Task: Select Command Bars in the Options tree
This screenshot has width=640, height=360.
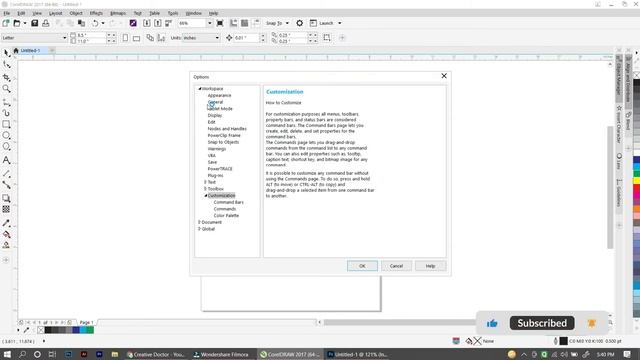Action: [x=228, y=202]
